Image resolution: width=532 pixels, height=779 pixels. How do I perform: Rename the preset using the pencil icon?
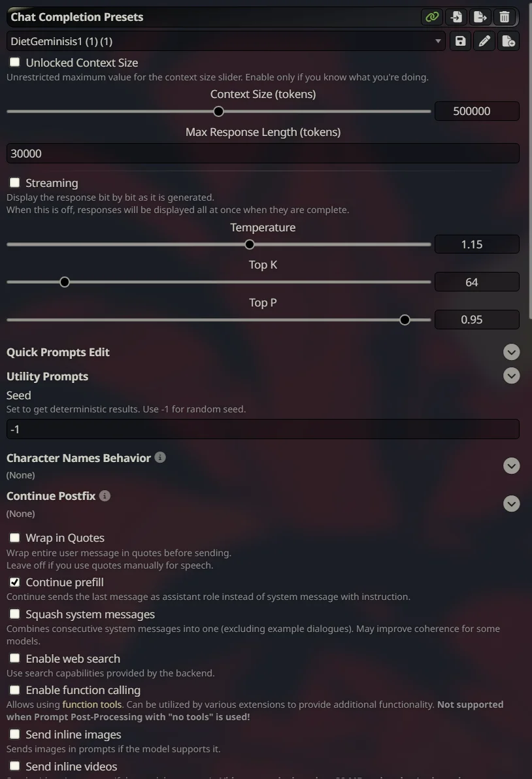tap(484, 41)
